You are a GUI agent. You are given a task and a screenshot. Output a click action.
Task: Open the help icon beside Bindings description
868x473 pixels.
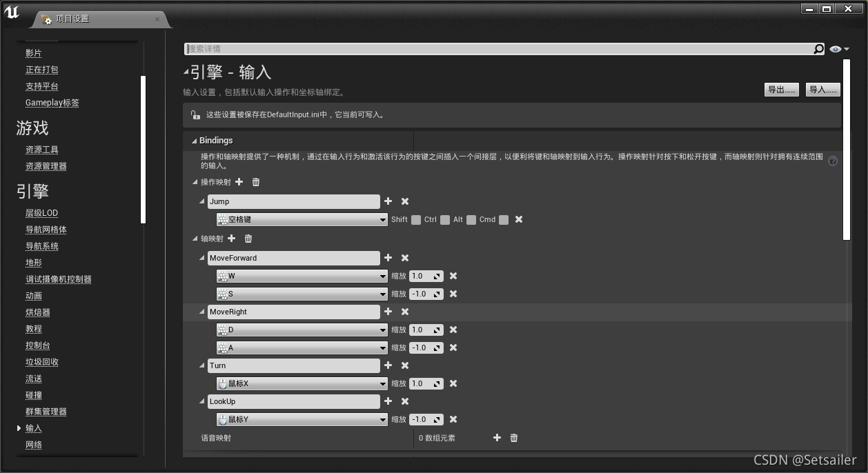pyautogui.click(x=833, y=161)
